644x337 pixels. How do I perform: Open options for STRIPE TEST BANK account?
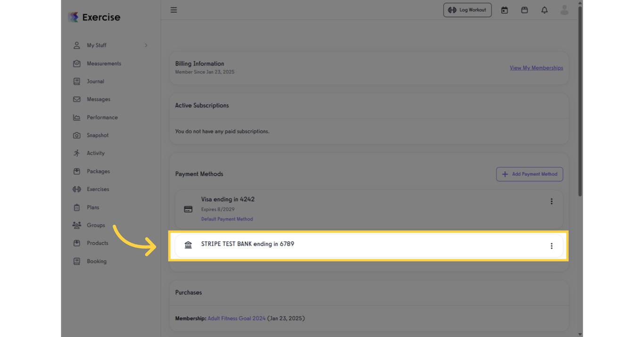(552, 246)
